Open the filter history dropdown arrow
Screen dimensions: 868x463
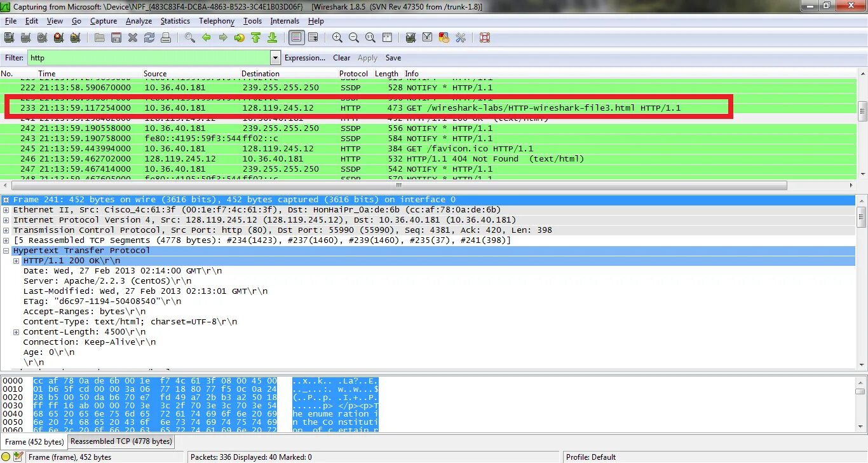coord(275,58)
